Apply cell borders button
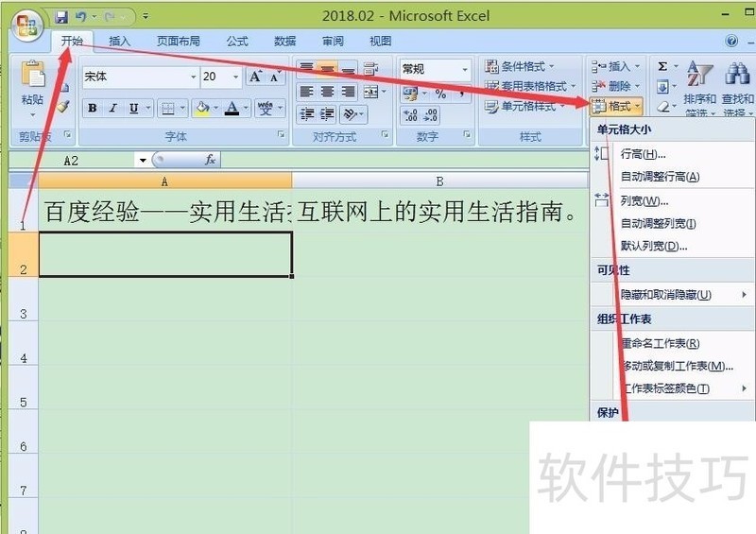Viewport: 756px width, 534px height. (168, 108)
